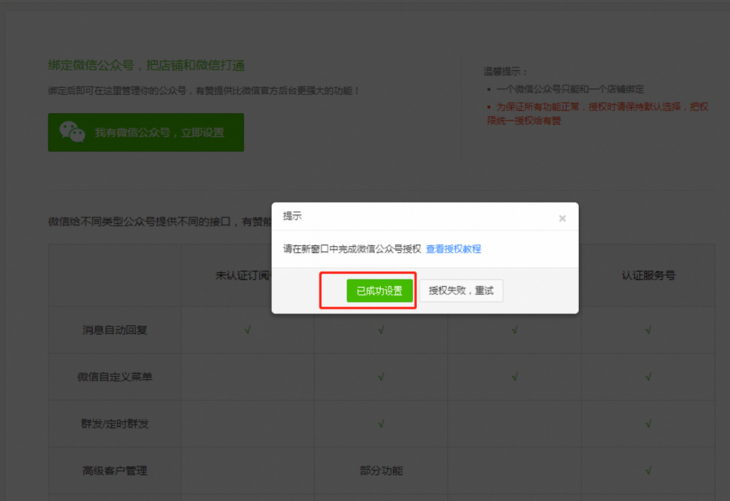This screenshot has height=501, width=730.
Task: Close the 提示 dialog with the X
Action: click(x=562, y=218)
